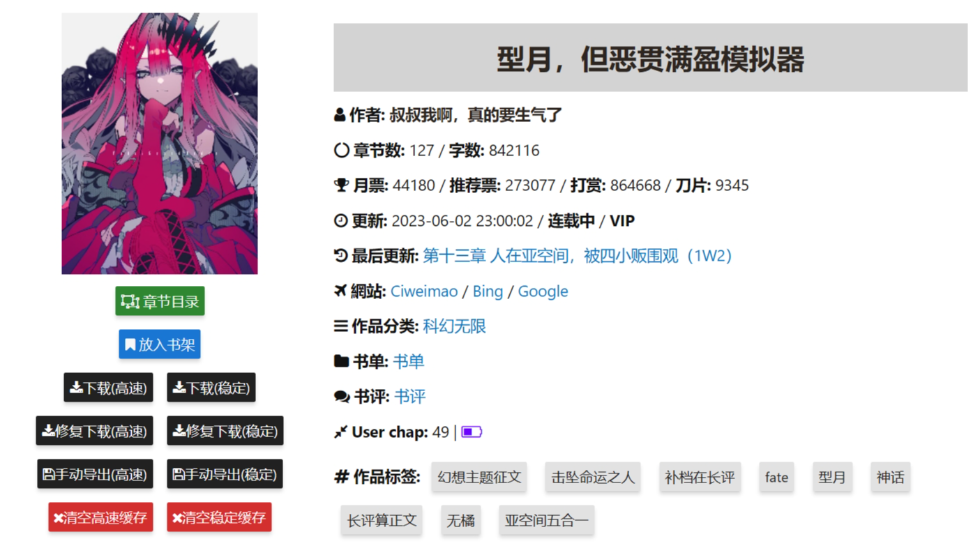Open the 章节目录 chapter list
Viewport: 980px width, 548px height.
click(160, 301)
